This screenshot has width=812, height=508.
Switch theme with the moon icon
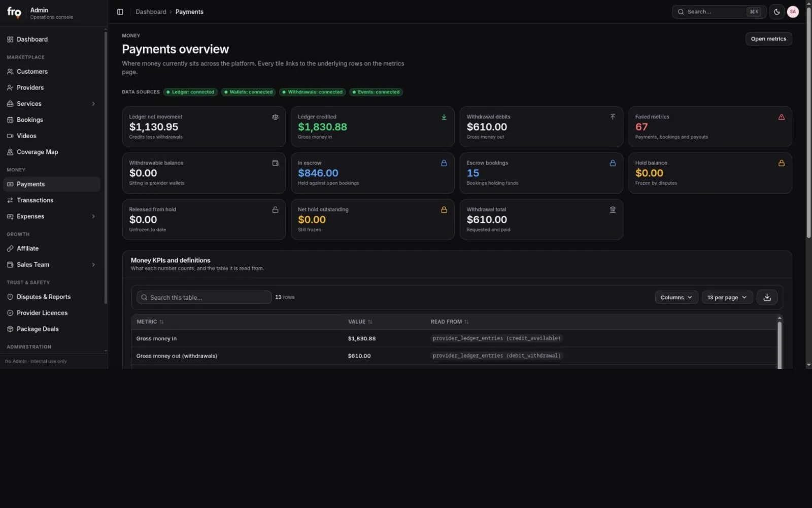776,12
